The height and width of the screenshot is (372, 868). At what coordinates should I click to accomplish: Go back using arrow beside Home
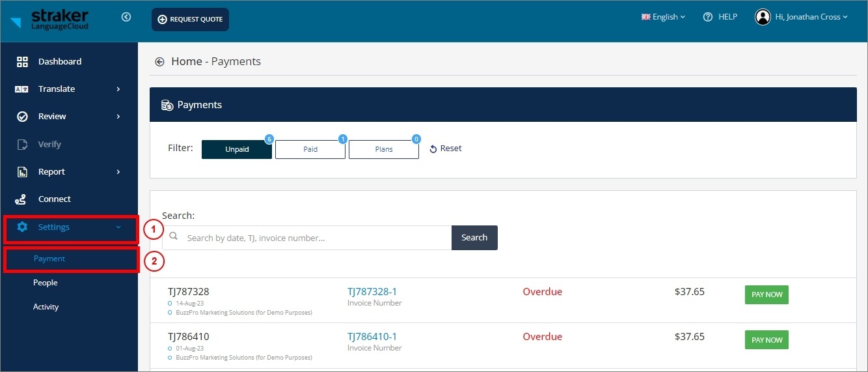(x=159, y=62)
